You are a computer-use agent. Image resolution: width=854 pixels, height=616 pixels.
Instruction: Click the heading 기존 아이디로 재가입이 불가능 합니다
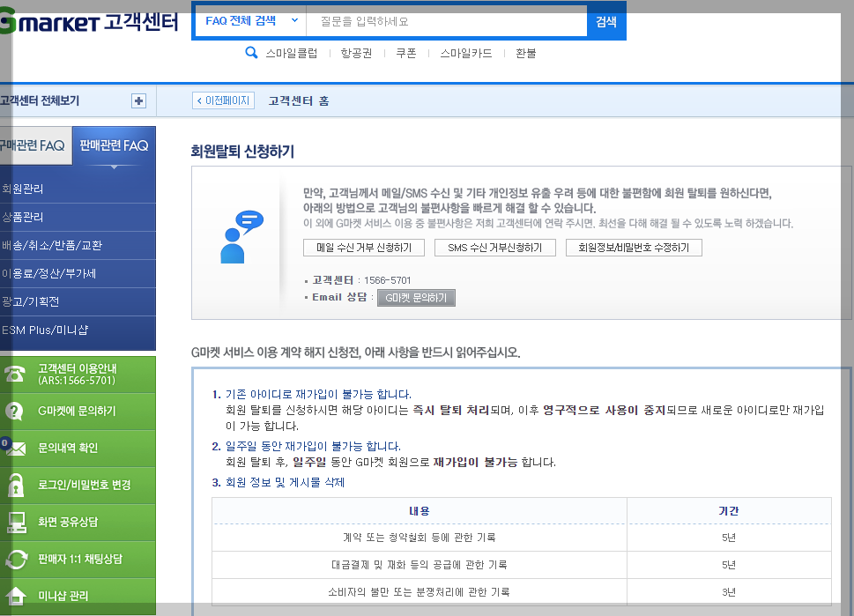pyautogui.click(x=319, y=394)
